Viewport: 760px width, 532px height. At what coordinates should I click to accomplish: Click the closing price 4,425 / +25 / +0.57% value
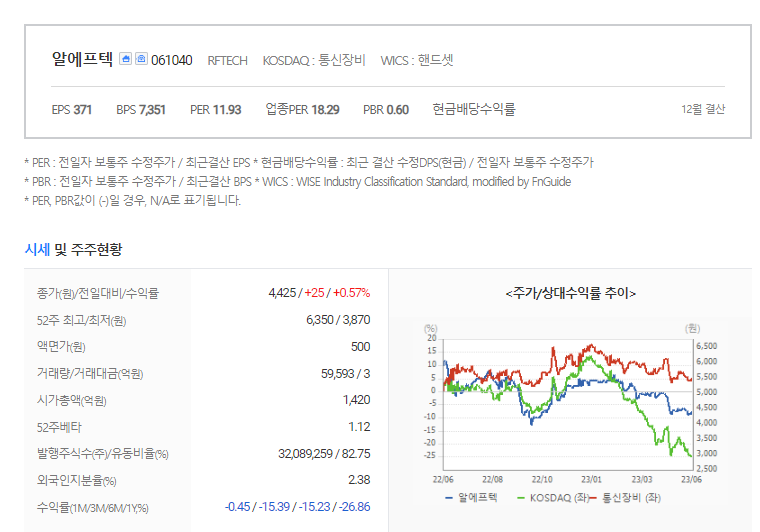319,293
